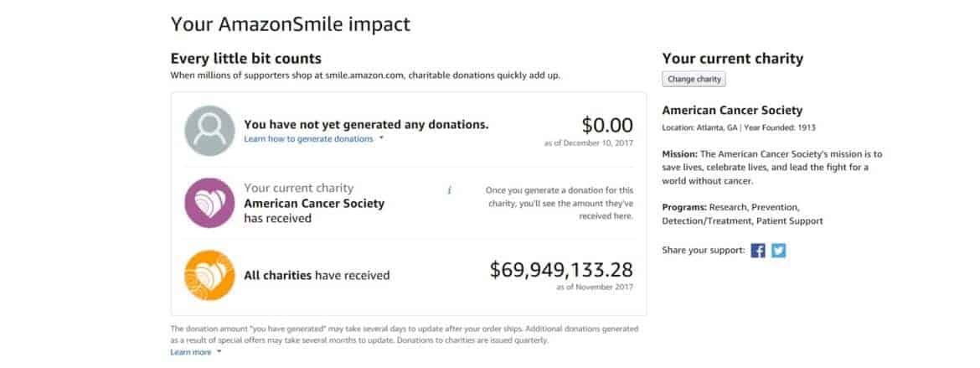980x368 pixels.
Task: Click the gray user avatar icon
Action: 209,131
